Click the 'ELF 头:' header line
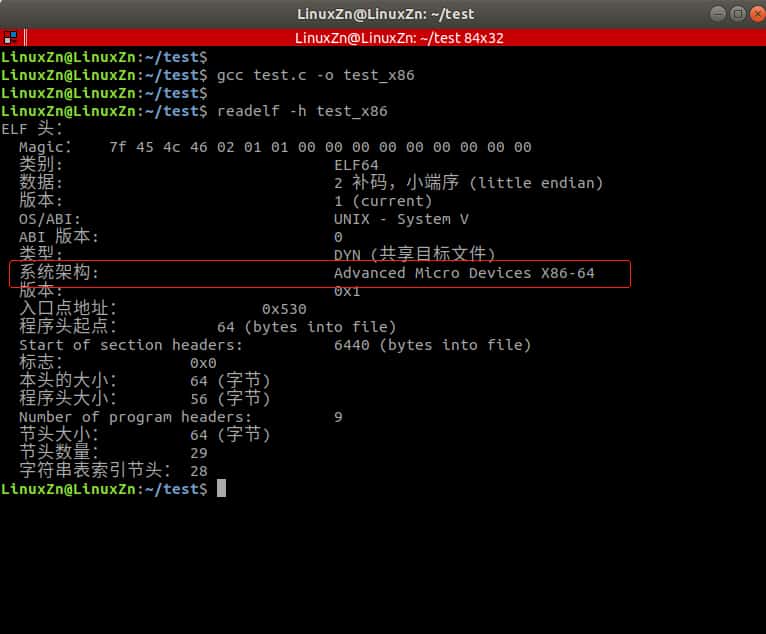 (32, 129)
